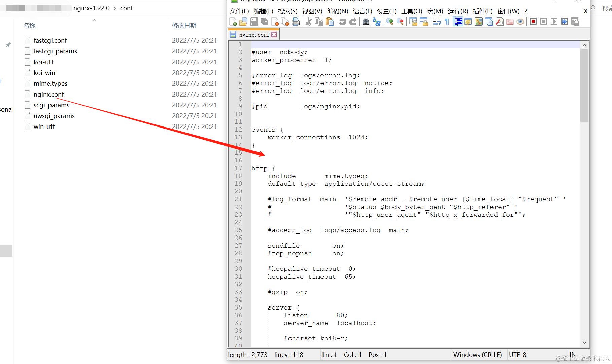Open the 宏(M) menu

[x=435, y=11]
